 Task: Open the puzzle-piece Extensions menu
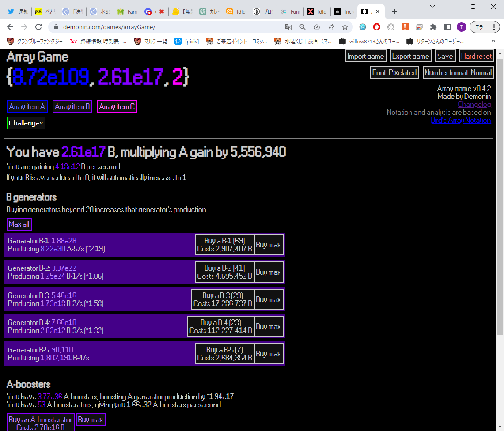click(x=433, y=27)
